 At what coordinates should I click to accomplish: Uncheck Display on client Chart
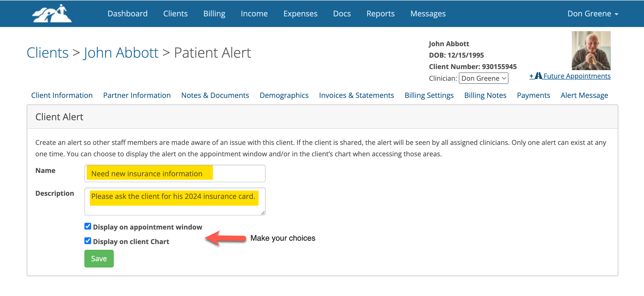88,241
